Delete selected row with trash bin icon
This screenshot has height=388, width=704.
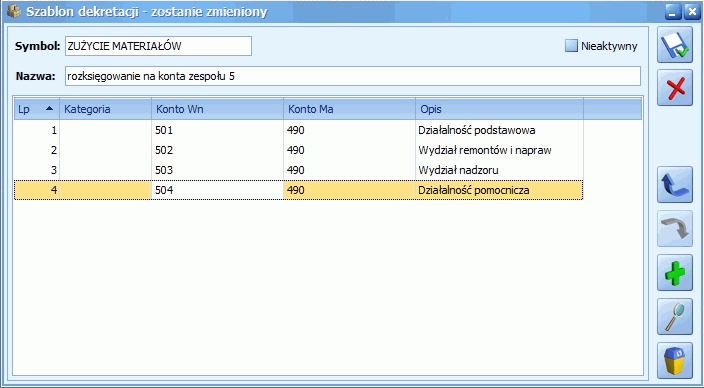[x=675, y=361]
